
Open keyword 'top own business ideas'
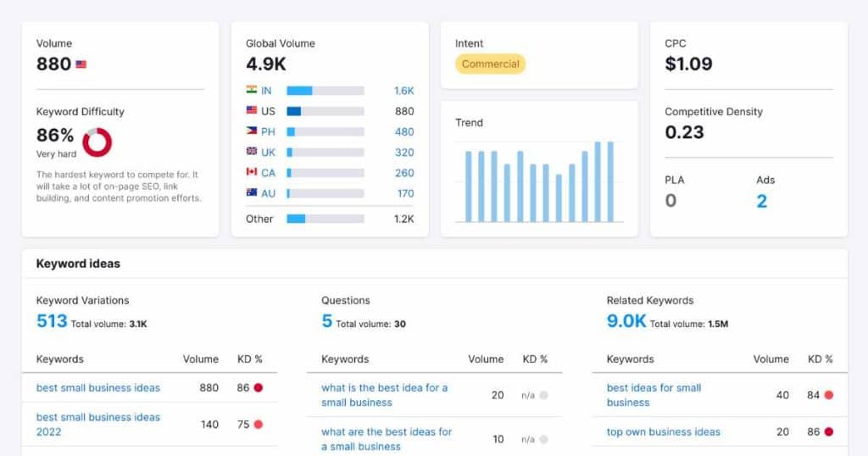click(x=663, y=431)
